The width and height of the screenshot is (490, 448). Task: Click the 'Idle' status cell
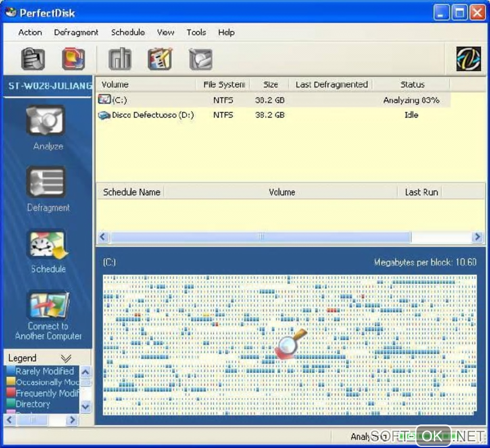pyautogui.click(x=411, y=115)
